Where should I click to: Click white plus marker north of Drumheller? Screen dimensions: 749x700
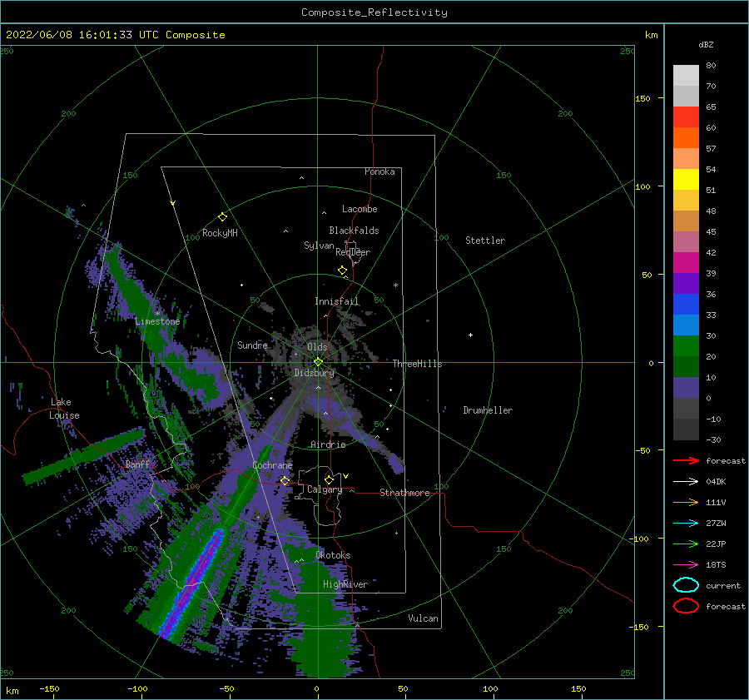coord(470,335)
